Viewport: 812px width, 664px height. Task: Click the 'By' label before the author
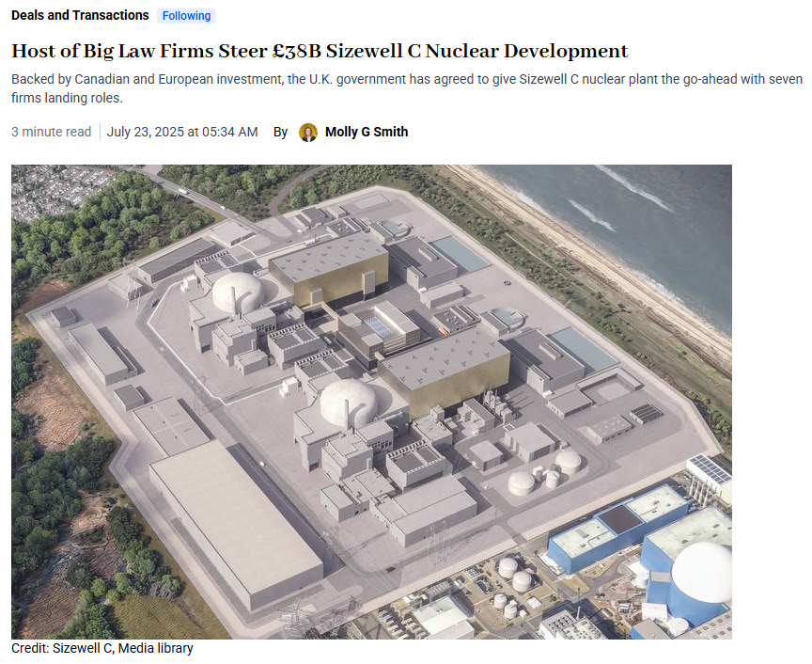coord(280,133)
